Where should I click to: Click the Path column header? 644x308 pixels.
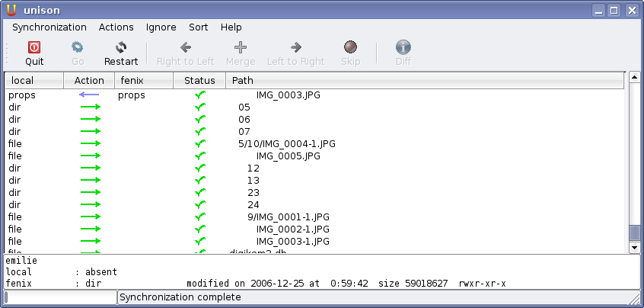[425, 81]
